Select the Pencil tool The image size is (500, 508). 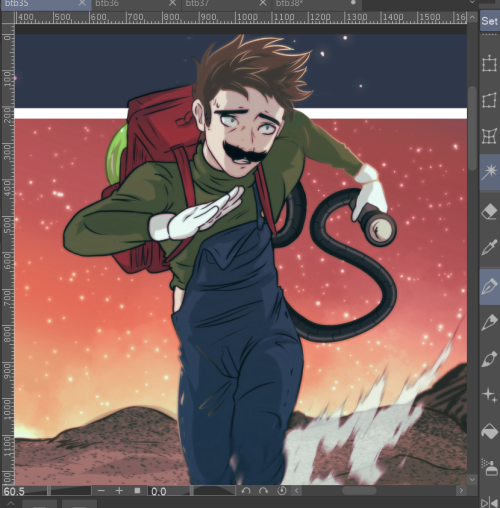click(x=489, y=322)
